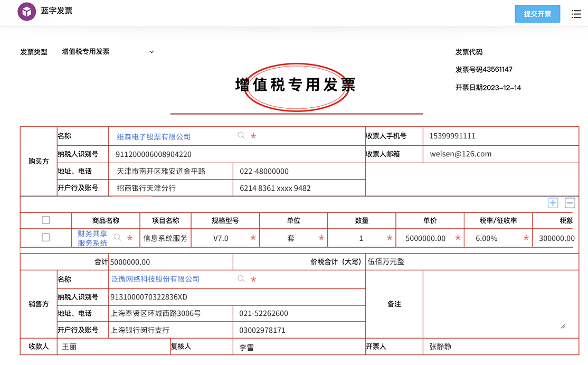Open the list menu icon at top right
Image resolution: width=588 pixels, height=365 pixels.
pyautogui.click(x=576, y=14)
